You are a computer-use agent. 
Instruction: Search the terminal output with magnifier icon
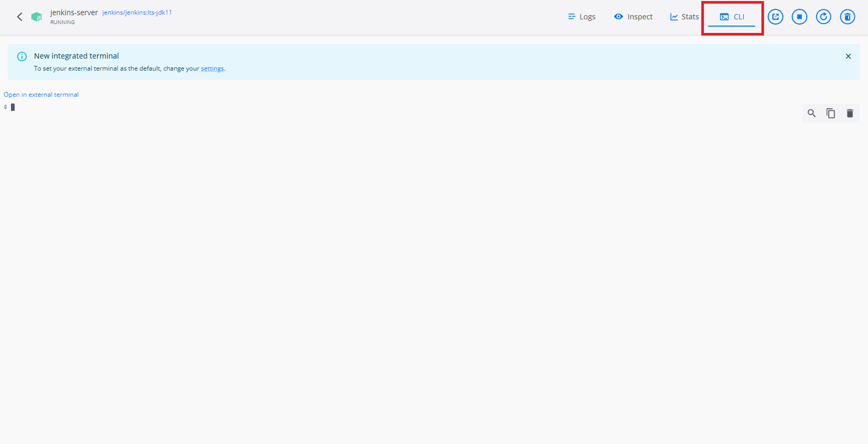tap(812, 113)
